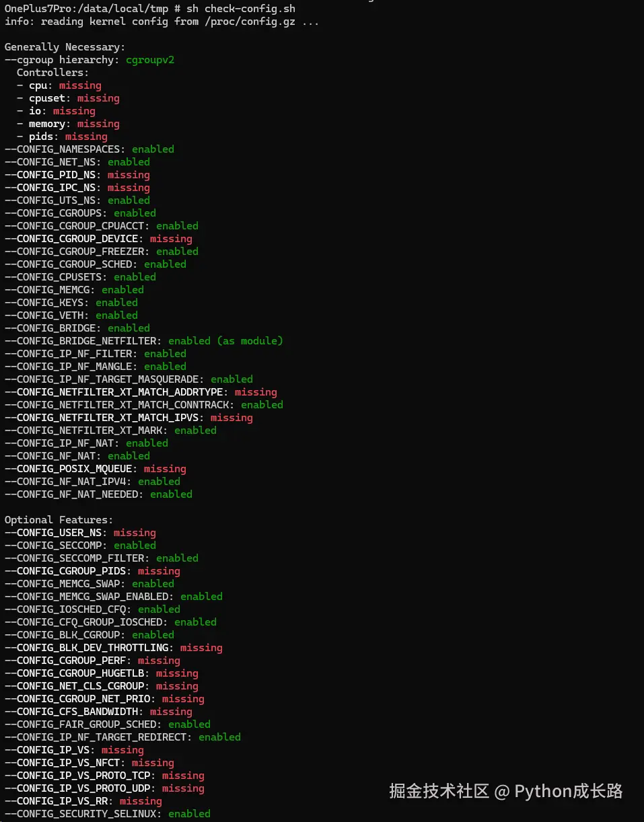Click the CONFIG_USER_NS missing entry
Screen dimensions: 644x822
pyautogui.click(x=80, y=533)
